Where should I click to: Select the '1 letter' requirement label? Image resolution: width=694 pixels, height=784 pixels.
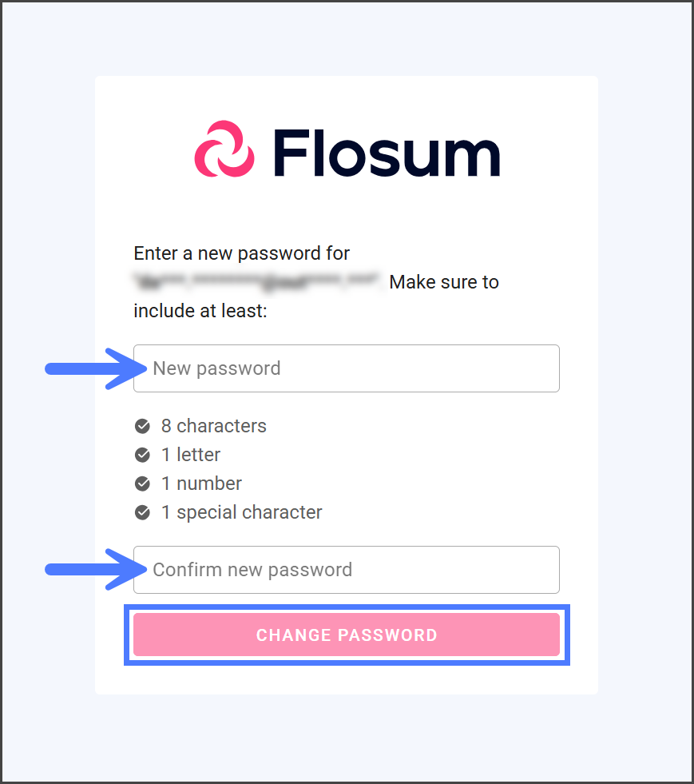[x=190, y=455]
